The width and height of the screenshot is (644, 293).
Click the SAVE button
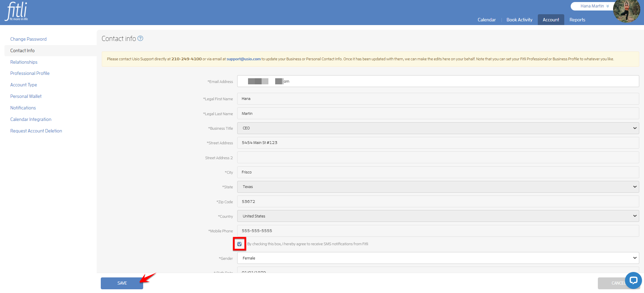click(x=122, y=283)
